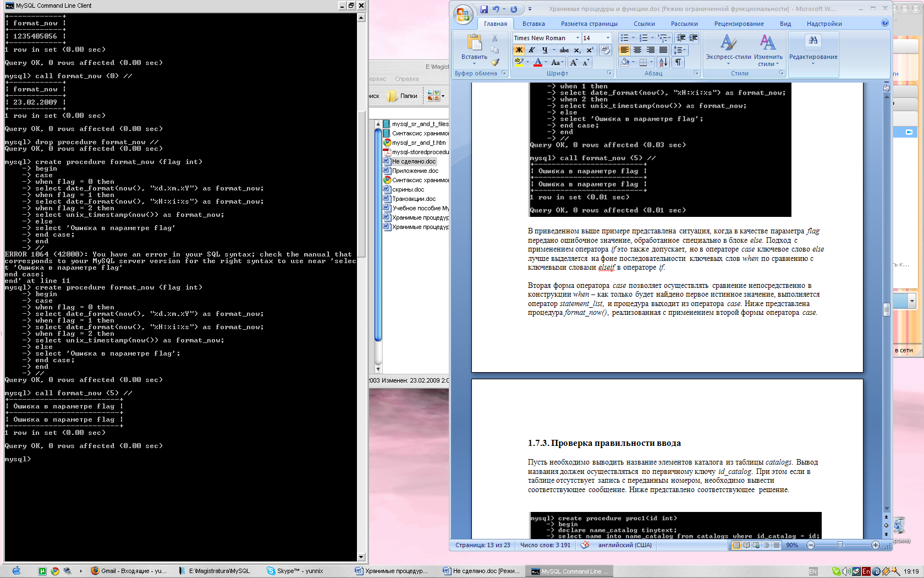Click the Redo icon in Word
The image size is (924, 578).
pos(514,9)
